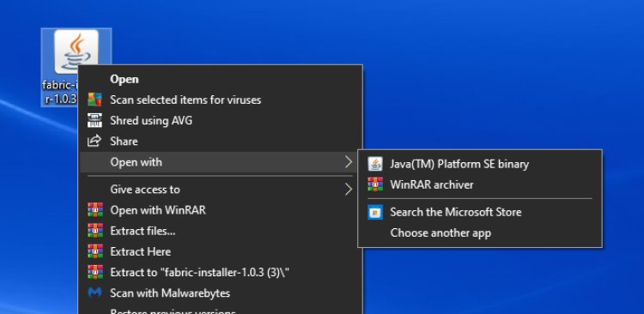
Task: Click the shredder icon beside Shred using AVG
Action: [x=94, y=120]
